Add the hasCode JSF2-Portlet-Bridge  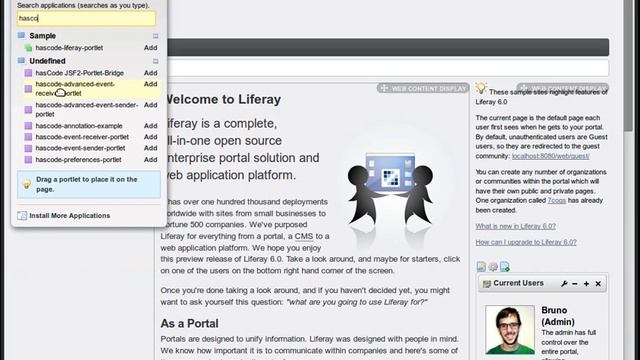151,73
